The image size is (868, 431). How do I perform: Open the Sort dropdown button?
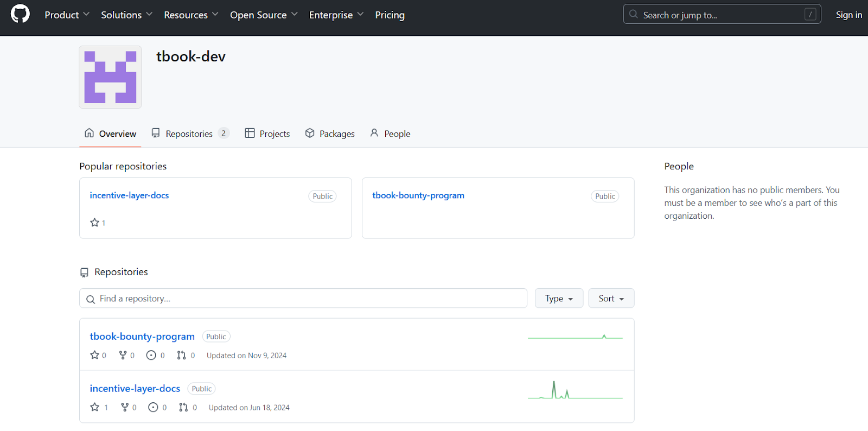pyautogui.click(x=611, y=298)
